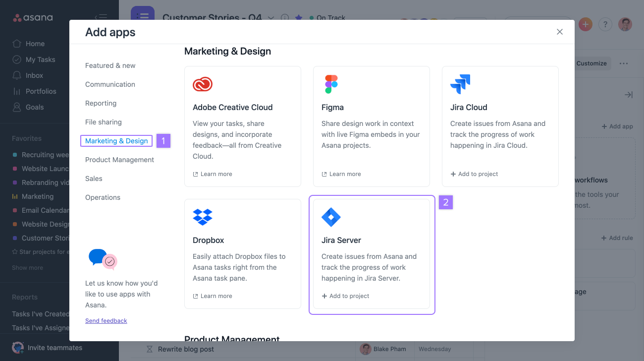644x361 pixels.
Task: Add Jira Cloud to project
Action: tap(474, 174)
